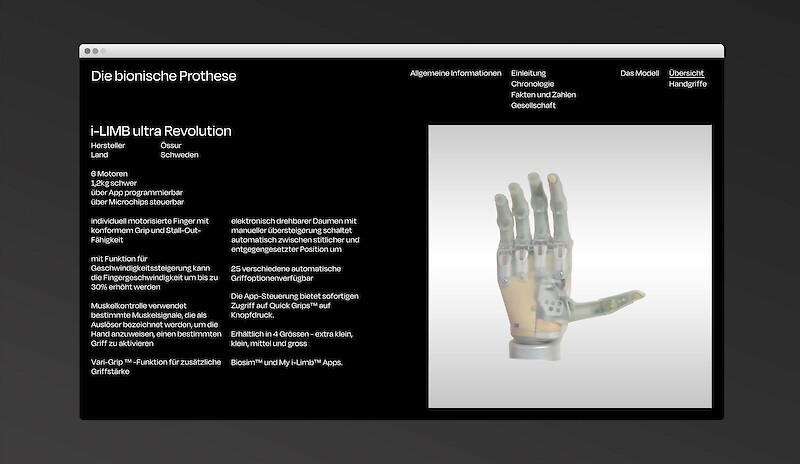Click the Hersteller label
This screenshot has height=464, width=800.
pyautogui.click(x=108, y=145)
